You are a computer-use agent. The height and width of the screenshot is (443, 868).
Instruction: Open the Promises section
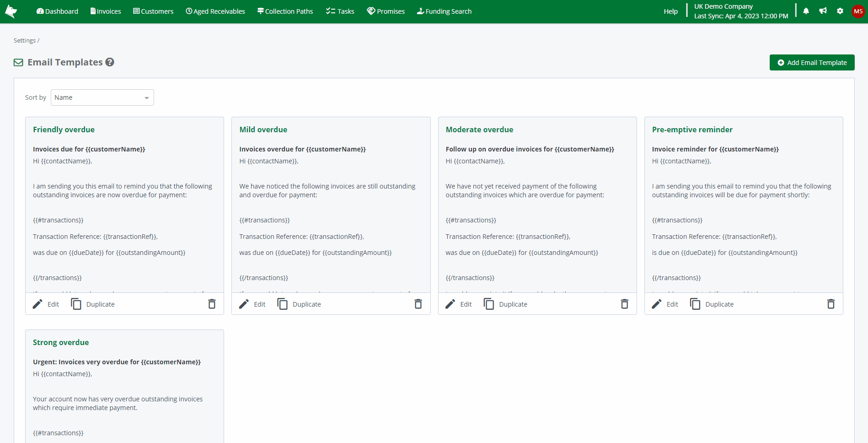(x=386, y=11)
